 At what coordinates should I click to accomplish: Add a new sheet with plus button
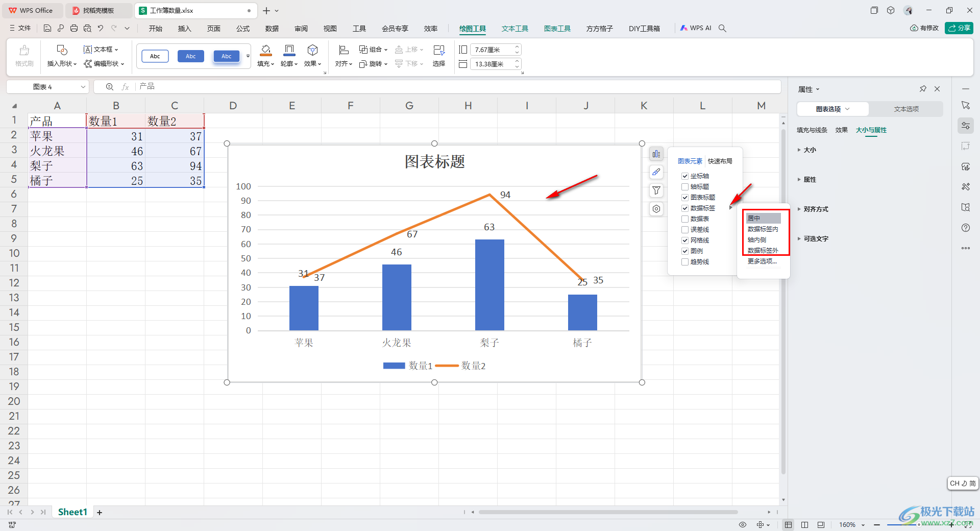pyautogui.click(x=100, y=512)
